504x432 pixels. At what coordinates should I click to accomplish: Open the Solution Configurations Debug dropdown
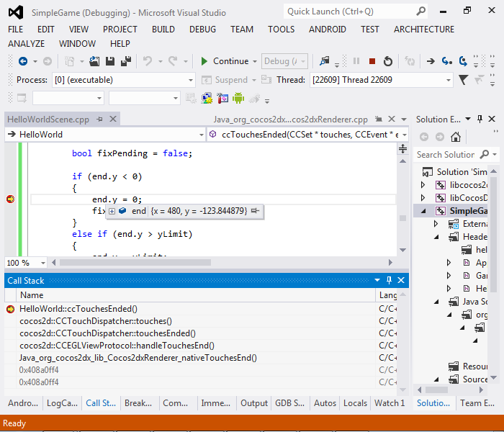[284, 61]
